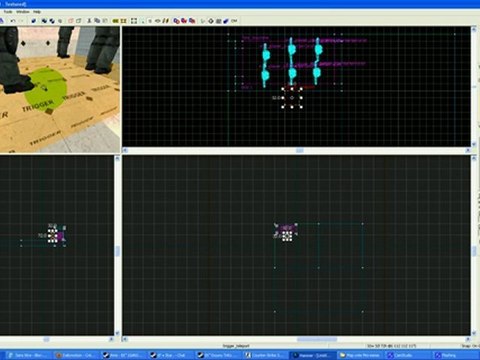This screenshot has width=480, height=360.
Task: Click the Edit cordon bounds icon
Action: tap(123, 21)
